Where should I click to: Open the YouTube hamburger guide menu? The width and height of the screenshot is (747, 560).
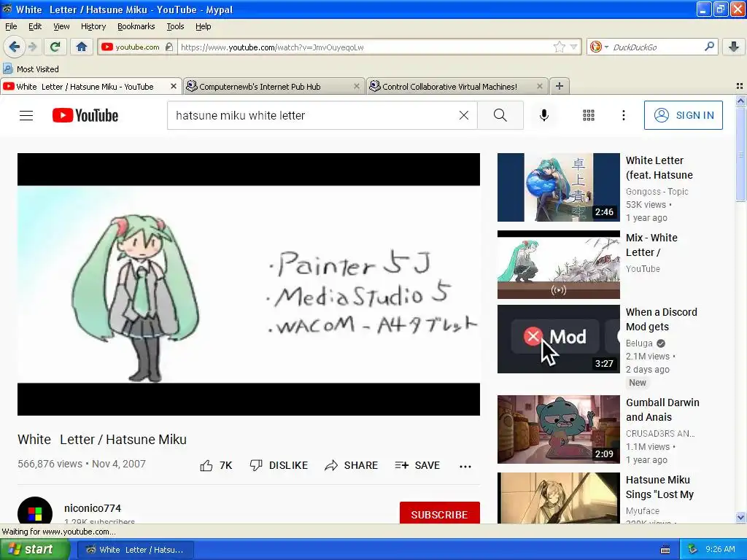click(x=26, y=115)
